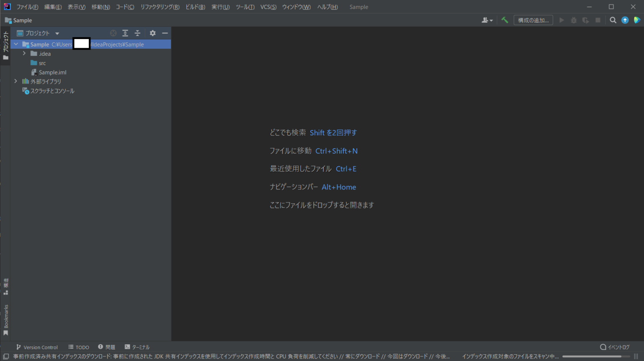Select the Debug bug icon in toolbar
This screenshot has height=361, width=644.
pos(574,20)
